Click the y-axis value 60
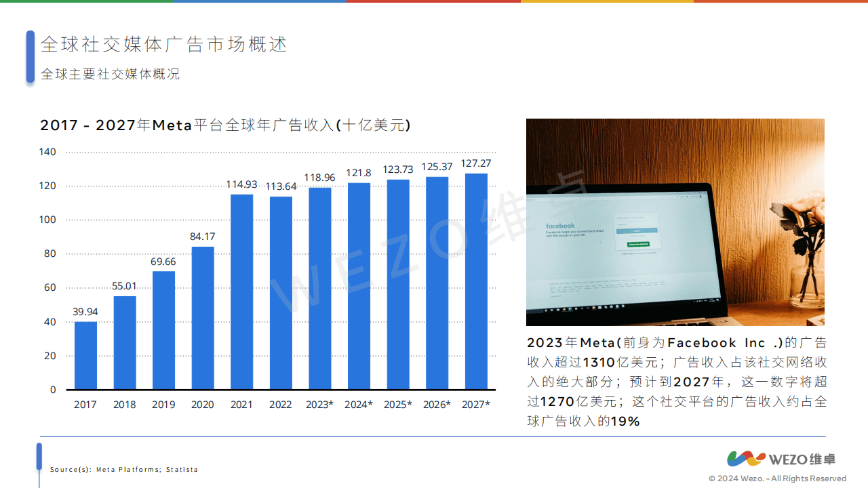 pos(51,287)
